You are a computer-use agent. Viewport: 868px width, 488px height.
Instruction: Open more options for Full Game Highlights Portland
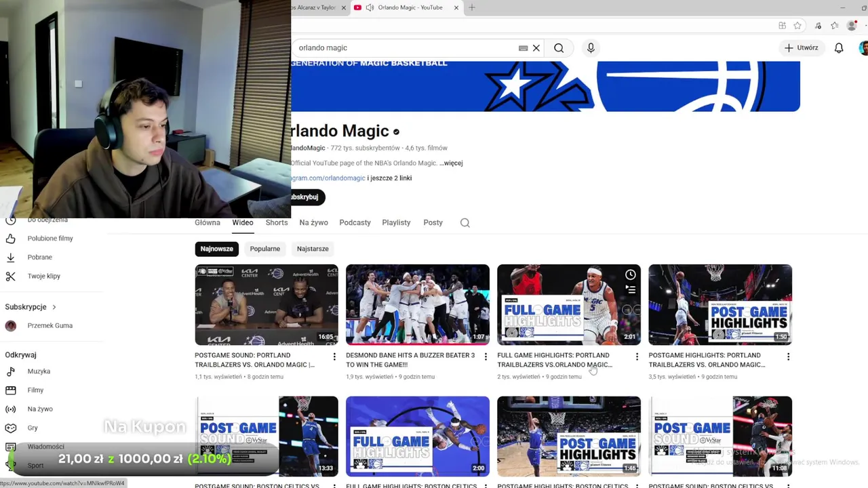[x=636, y=357]
